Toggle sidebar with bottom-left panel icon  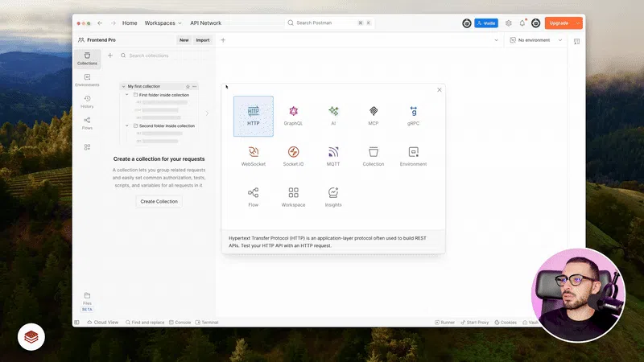(76, 323)
